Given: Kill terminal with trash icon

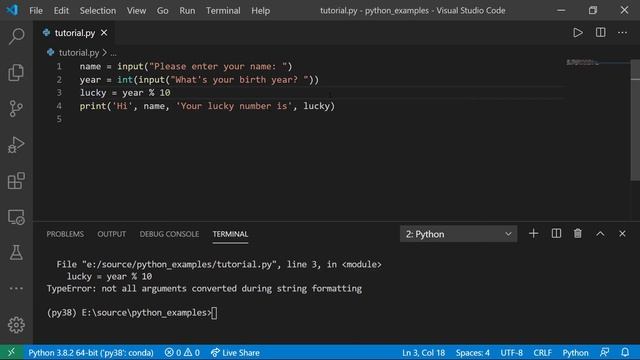Looking at the screenshot, I should 578,234.
